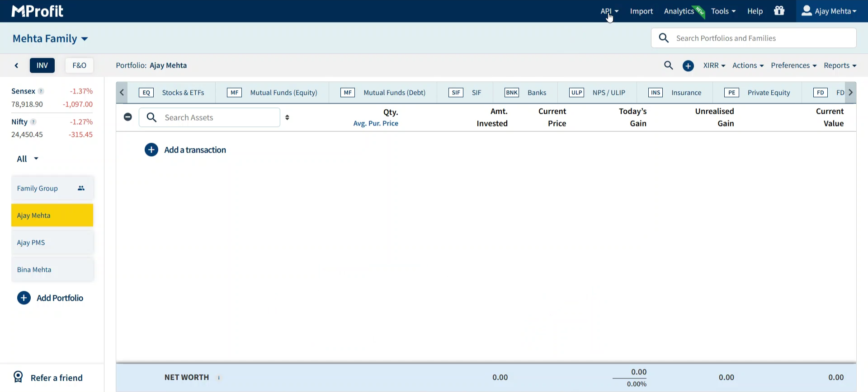
Task: Click the search icon beside XIRR
Action: pyautogui.click(x=669, y=65)
